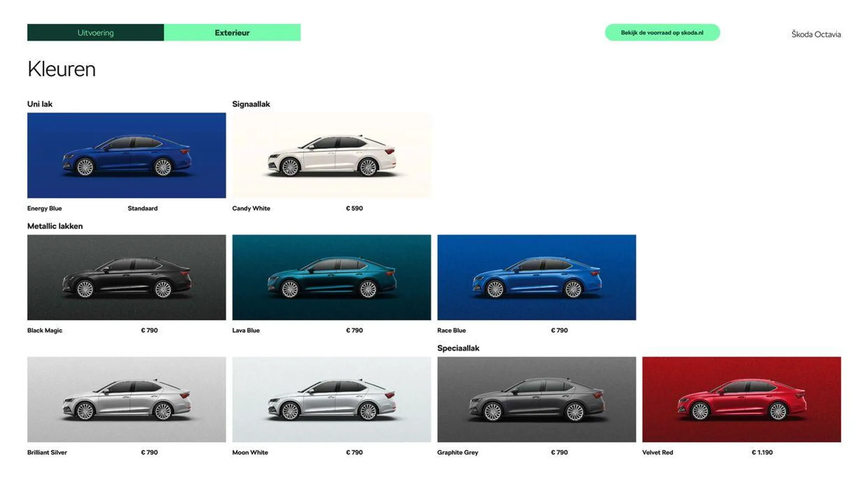Click the 'Signaallak' section label
868x488 pixels.
(x=251, y=104)
